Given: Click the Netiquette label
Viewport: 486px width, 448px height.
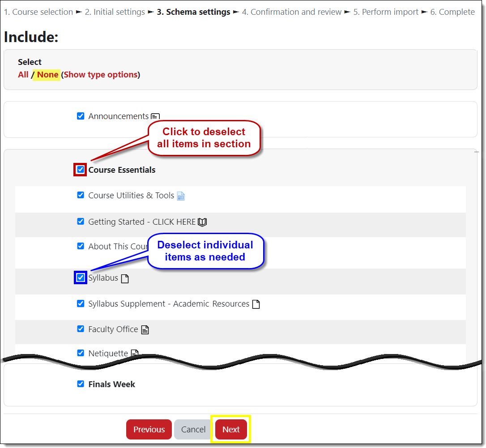Looking at the screenshot, I should coord(108,354).
